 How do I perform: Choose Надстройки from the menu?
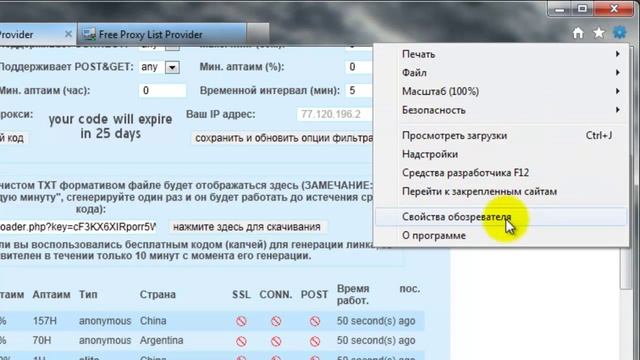501,154
